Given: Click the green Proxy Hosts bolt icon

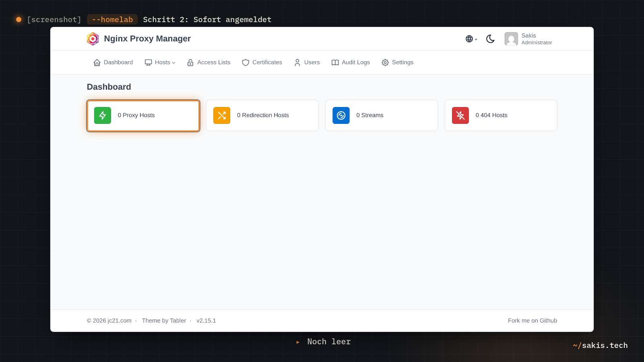Looking at the screenshot, I should (103, 115).
